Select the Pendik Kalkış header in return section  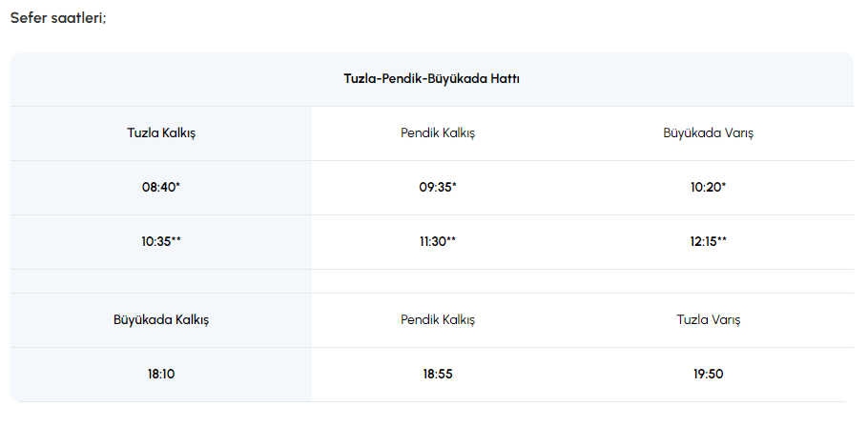pyautogui.click(x=438, y=320)
